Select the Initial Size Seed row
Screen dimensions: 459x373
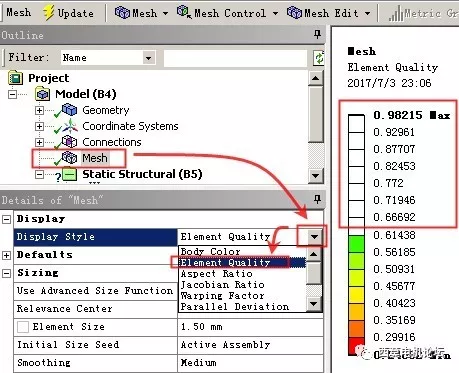pyautogui.click(x=95, y=345)
